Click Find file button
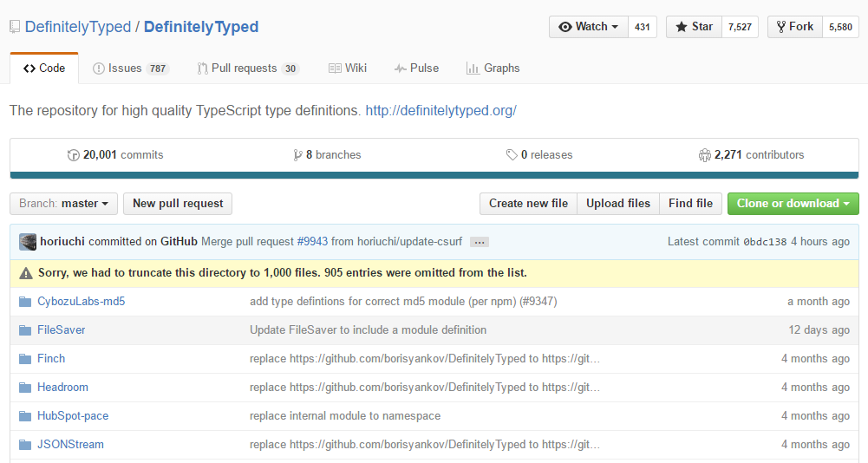This screenshot has width=868, height=463. tap(690, 203)
